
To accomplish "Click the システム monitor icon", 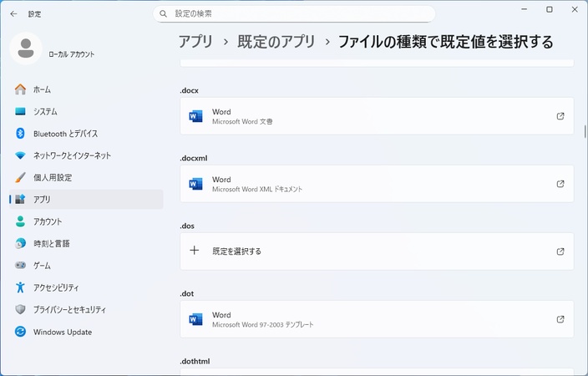I will (x=20, y=111).
